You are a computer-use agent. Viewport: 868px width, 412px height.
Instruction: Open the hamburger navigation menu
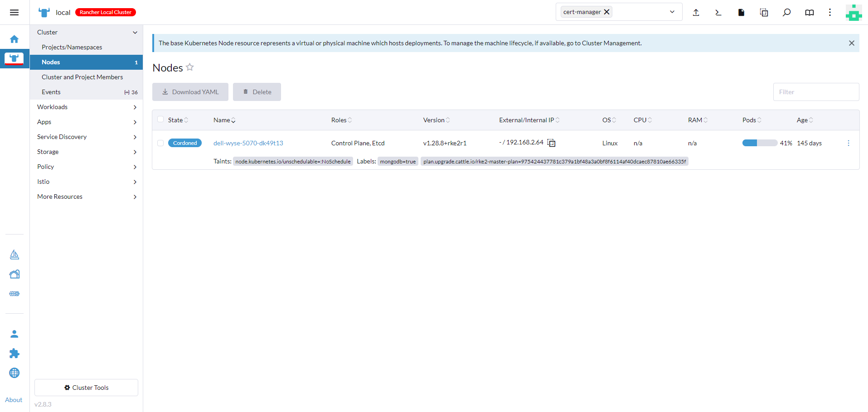pos(14,12)
